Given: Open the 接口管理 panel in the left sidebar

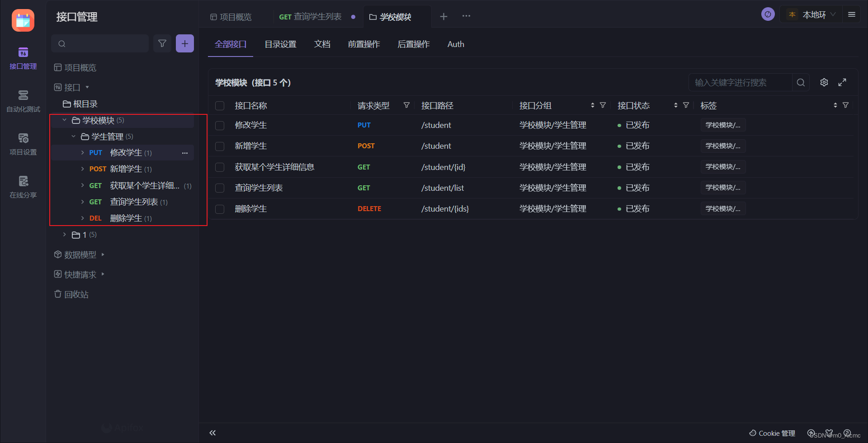Looking at the screenshot, I should 23,58.
